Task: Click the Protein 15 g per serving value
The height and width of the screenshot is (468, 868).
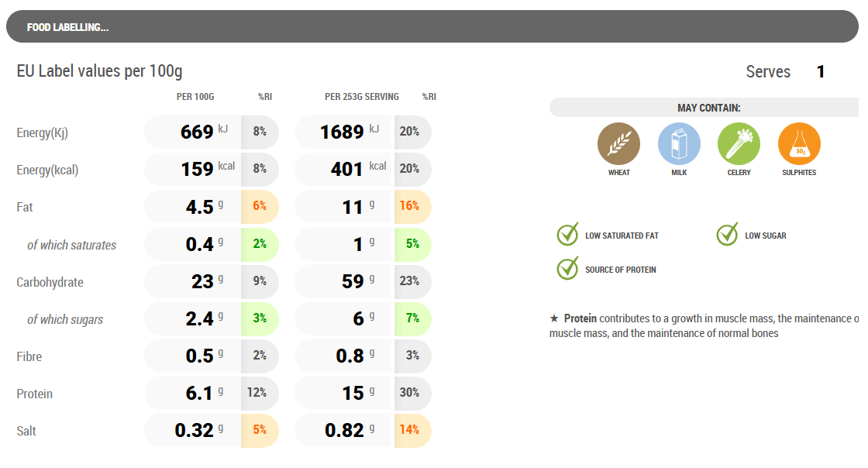Action: (353, 394)
